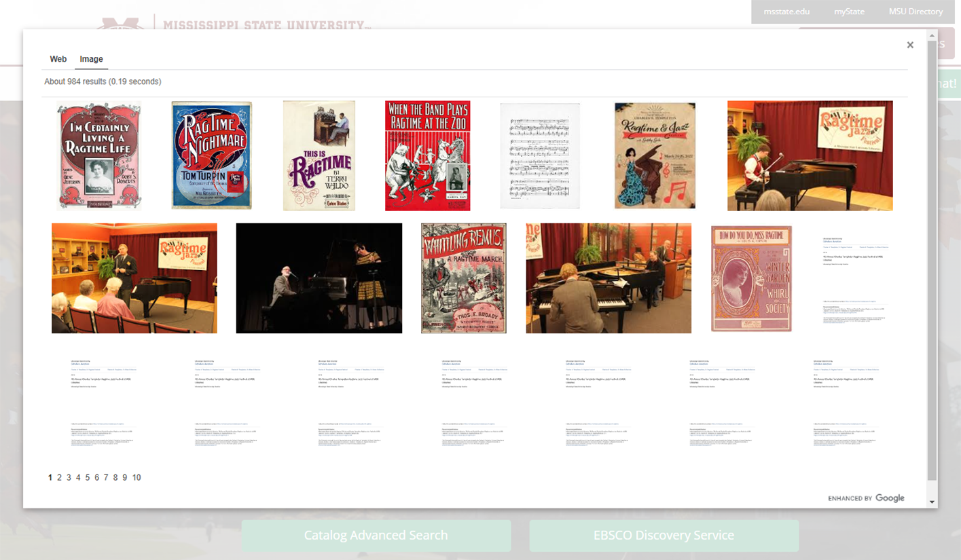Go to results page 7
Viewport: 961px width, 560px height.
[106, 478]
